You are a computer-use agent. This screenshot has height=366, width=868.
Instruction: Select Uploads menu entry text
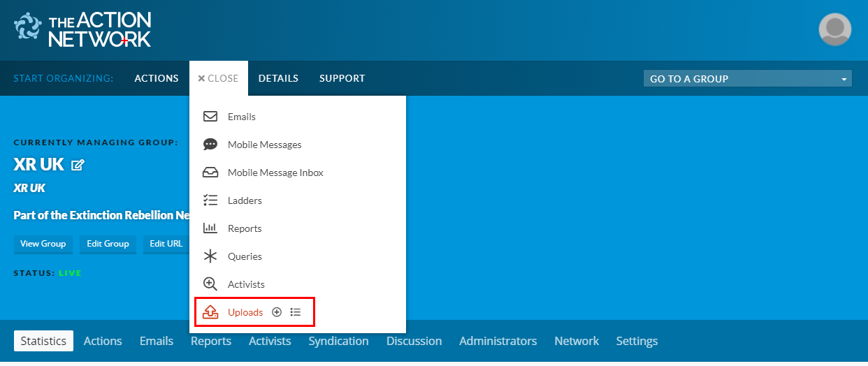tap(245, 312)
